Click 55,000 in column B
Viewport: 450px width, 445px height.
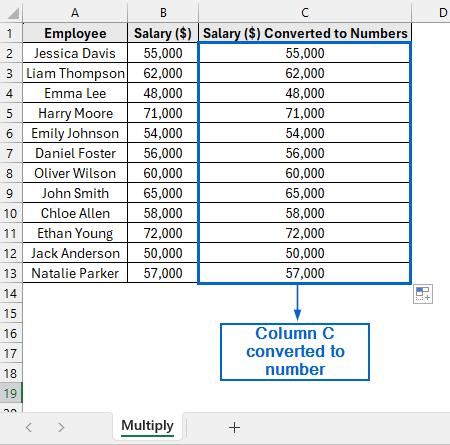click(163, 53)
